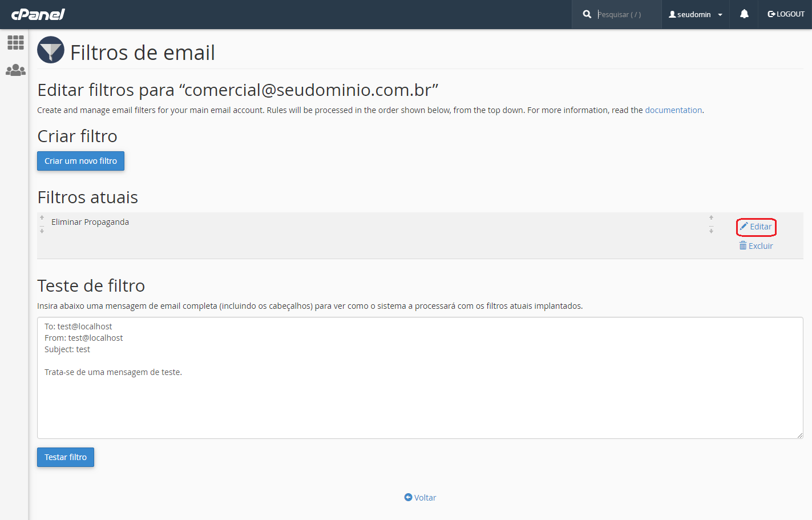Move filter down using right-side arrow
Screen dimensions: 812x520
coord(711,231)
